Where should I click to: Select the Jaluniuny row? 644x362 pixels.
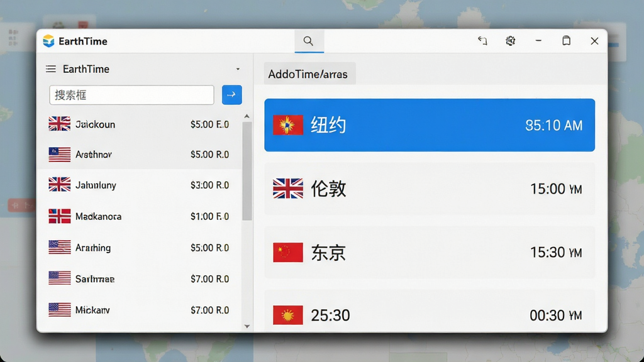pos(139,185)
